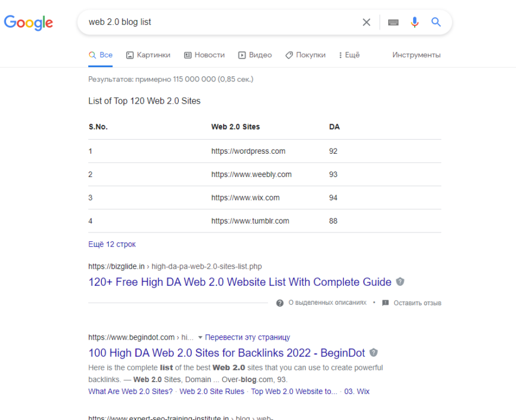Go to the Google logo homepage

click(x=28, y=22)
